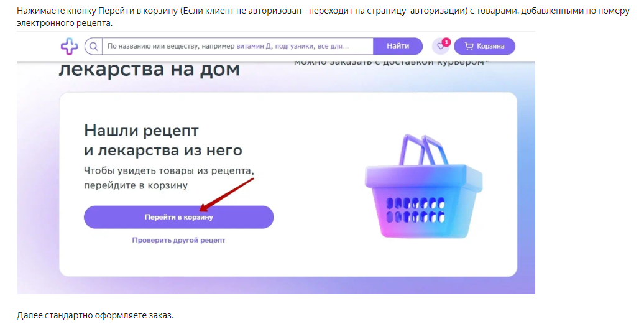This screenshot has width=644, height=329.
Task: Click the magnifier search icon
Action: coord(94,47)
